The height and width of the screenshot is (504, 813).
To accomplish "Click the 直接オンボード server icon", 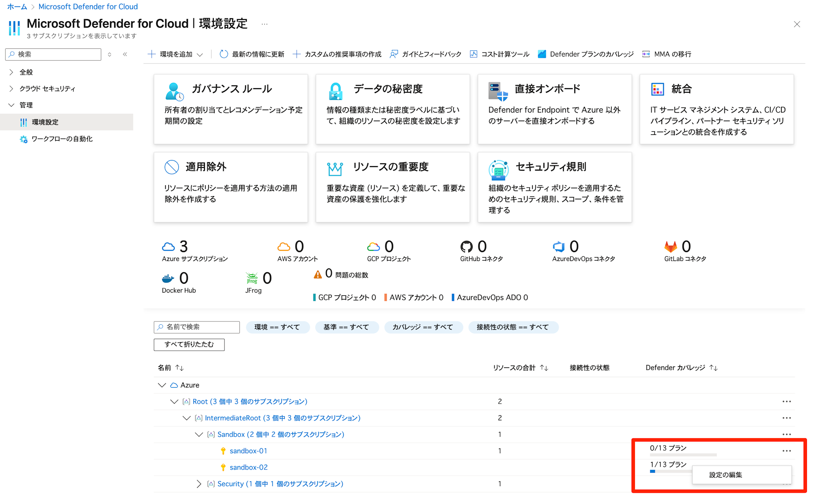I will pyautogui.click(x=498, y=91).
